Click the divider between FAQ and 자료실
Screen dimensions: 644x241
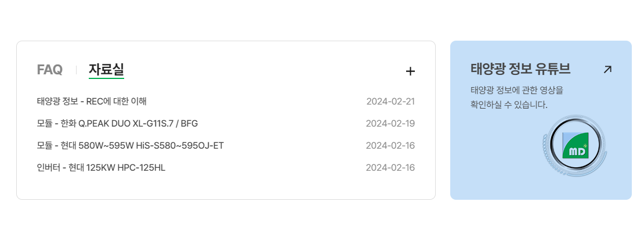76,70
